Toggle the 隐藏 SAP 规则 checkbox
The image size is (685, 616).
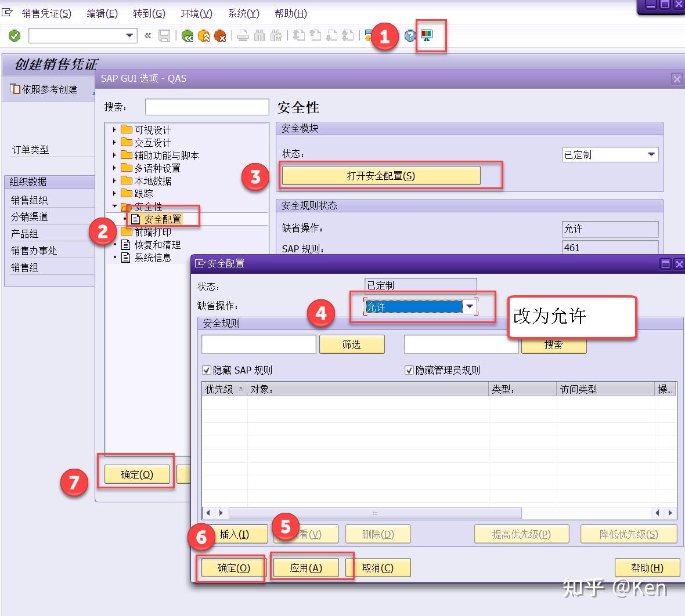[x=207, y=370]
